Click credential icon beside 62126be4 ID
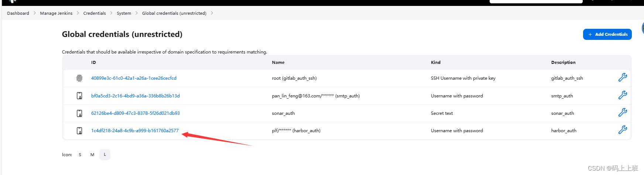Screen dimensions: 644x175 click(x=79, y=113)
